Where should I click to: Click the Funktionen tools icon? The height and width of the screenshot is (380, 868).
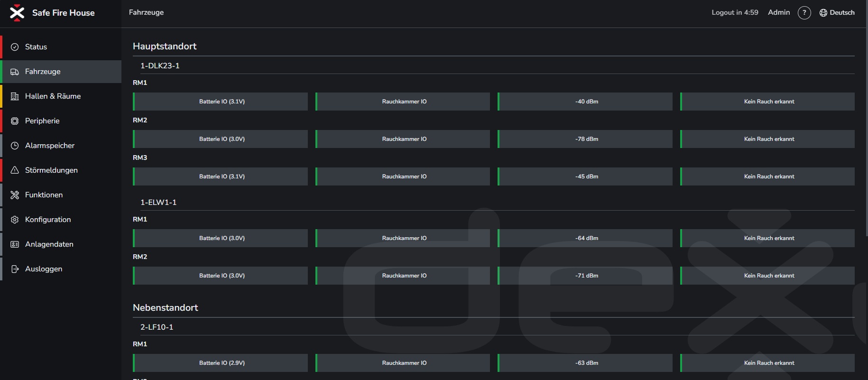point(15,195)
